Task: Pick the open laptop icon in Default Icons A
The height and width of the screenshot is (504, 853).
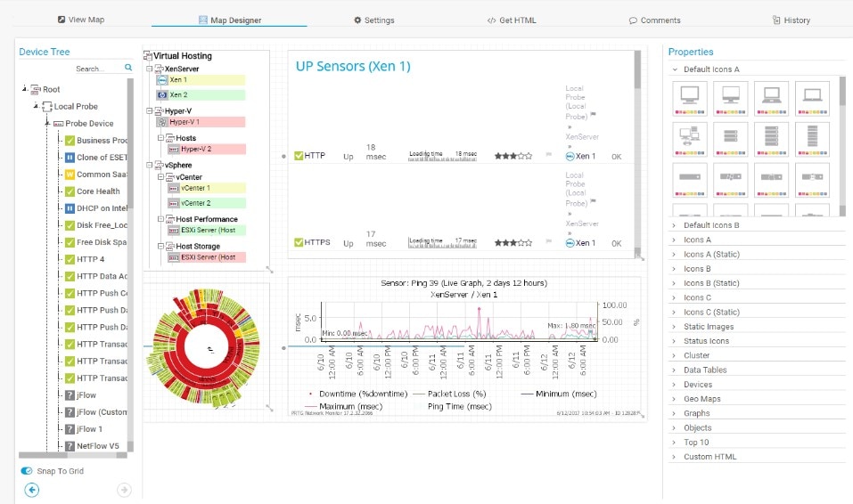Action: pos(771,99)
